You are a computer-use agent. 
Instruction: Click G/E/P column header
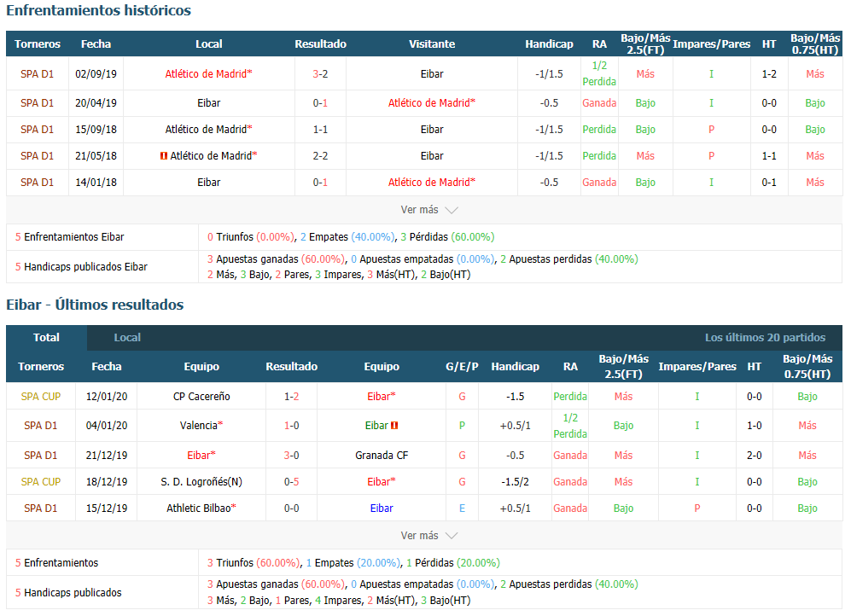[x=462, y=367]
